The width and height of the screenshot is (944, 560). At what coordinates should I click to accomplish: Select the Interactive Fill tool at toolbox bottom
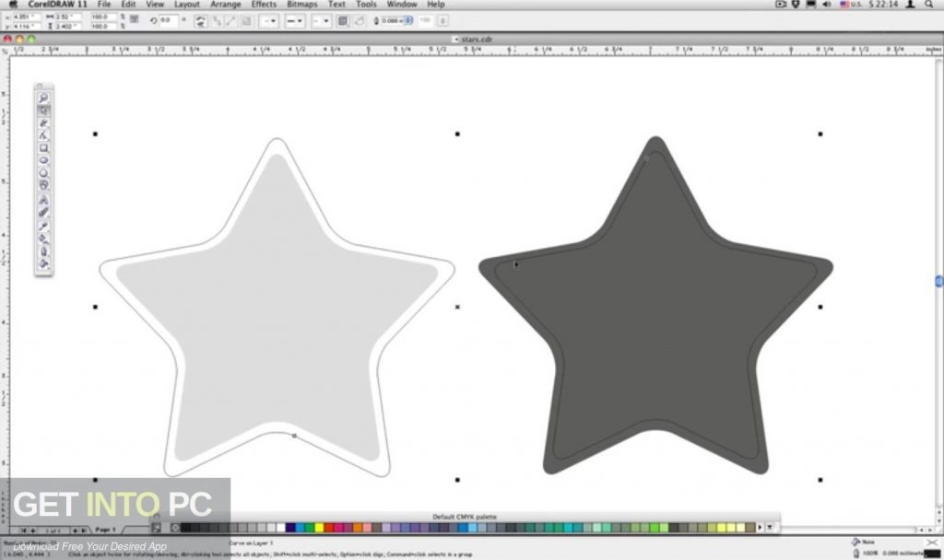pos(43,264)
